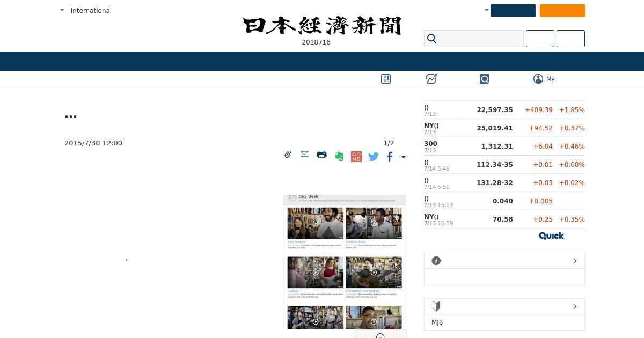Expand the info panel chevron arrow
Screen dimensions: 644x338
[575, 261]
